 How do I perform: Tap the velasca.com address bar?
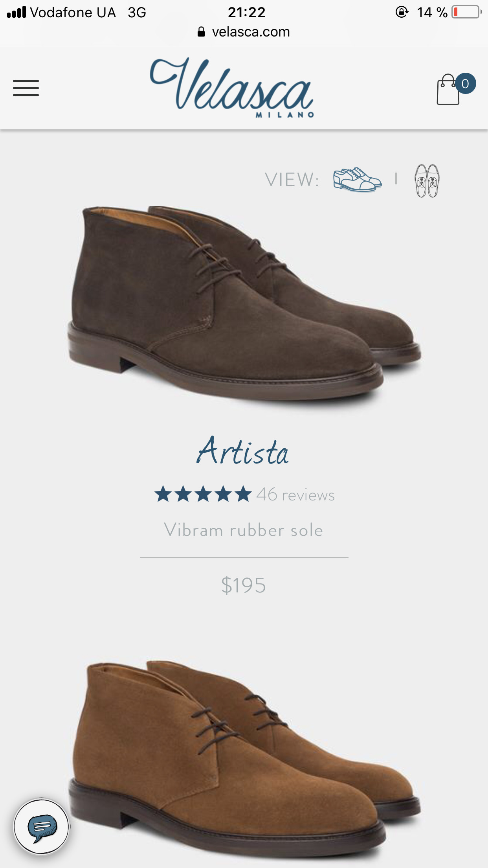click(x=251, y=32)
